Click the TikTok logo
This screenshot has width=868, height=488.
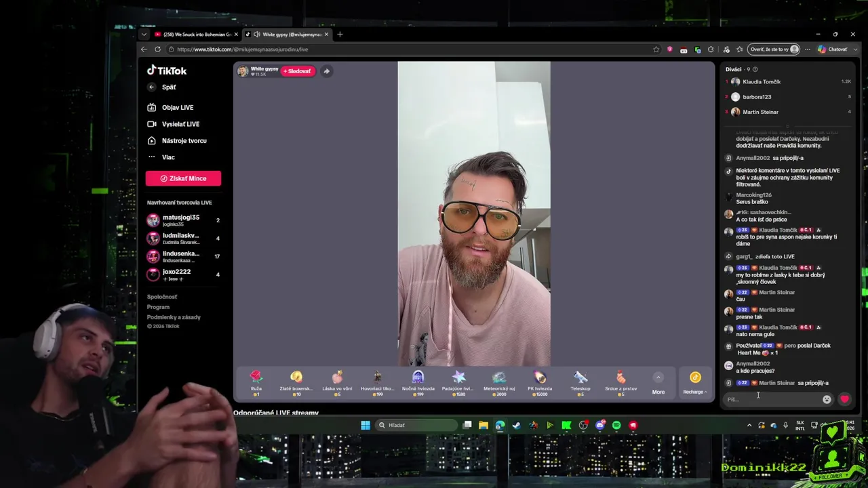167,70
